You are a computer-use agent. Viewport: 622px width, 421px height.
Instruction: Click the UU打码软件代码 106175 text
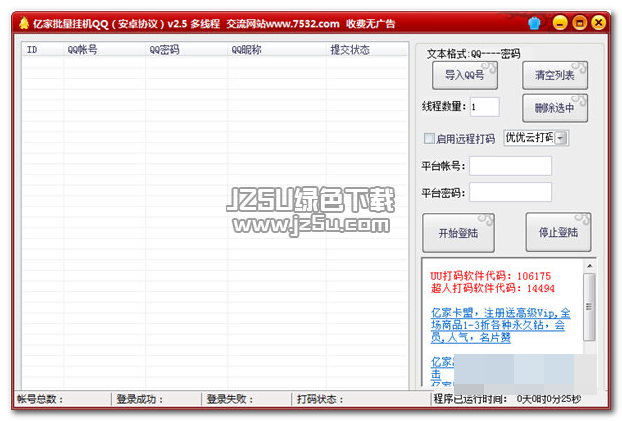(491, 276)
